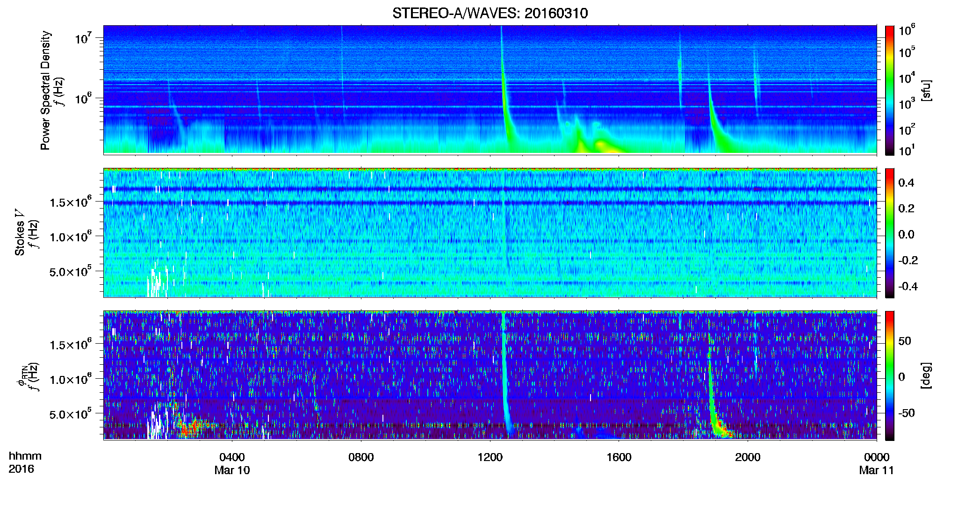Select the Stokes V axis label
Image resolution: width=980 pixels, height=505 pixels.
click(x=20, y=232)
